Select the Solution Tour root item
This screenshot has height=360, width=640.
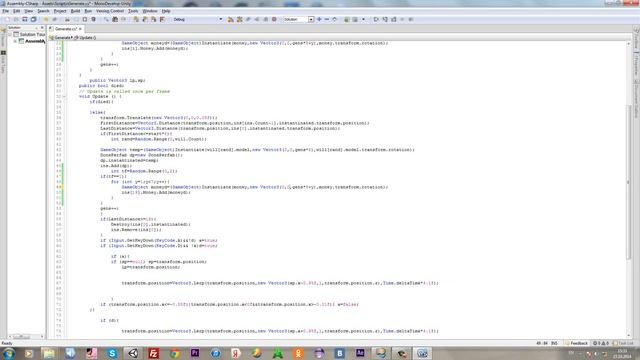29,35
